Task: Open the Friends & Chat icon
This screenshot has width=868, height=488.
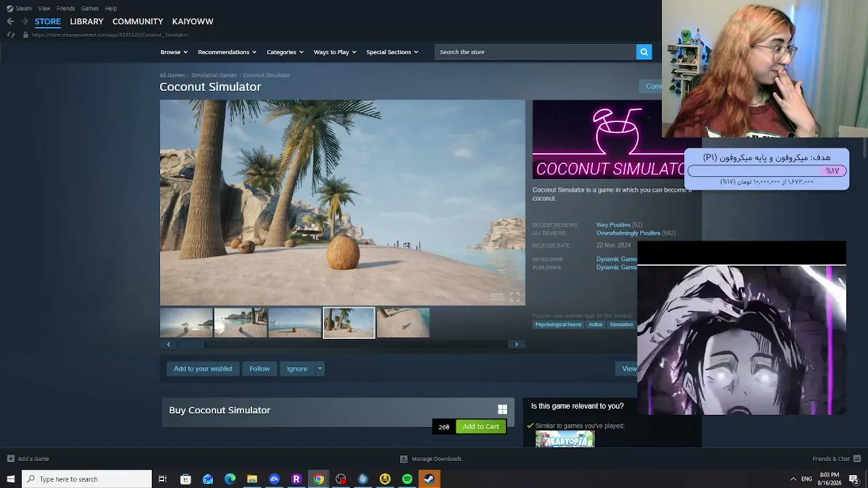Action: pos(857,459)
